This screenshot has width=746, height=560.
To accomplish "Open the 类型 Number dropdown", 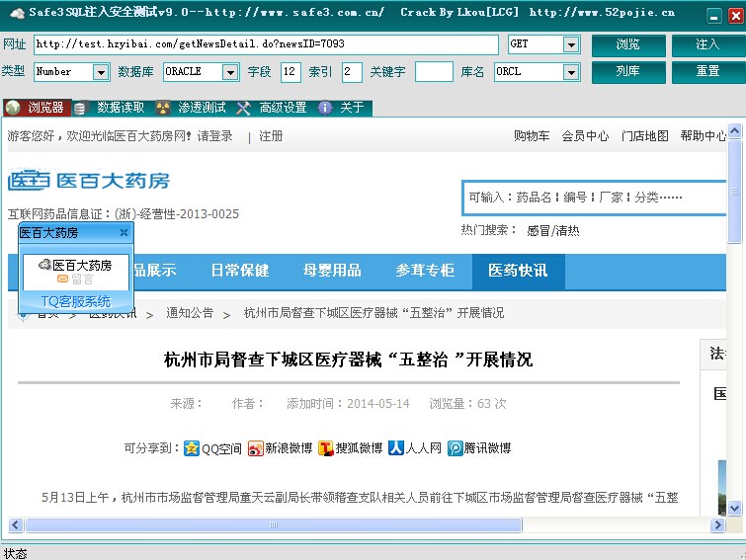I will tap(101, 72).
